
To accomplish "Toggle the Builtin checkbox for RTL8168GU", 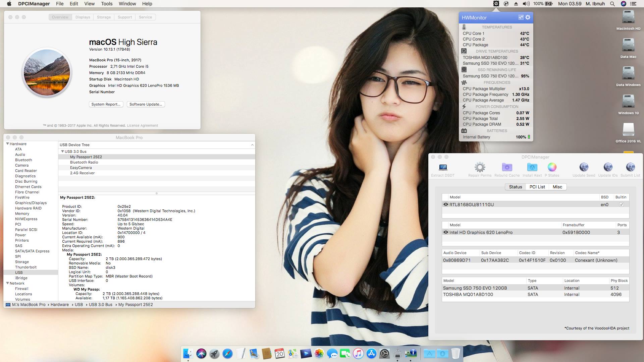I will click(621, 204).
